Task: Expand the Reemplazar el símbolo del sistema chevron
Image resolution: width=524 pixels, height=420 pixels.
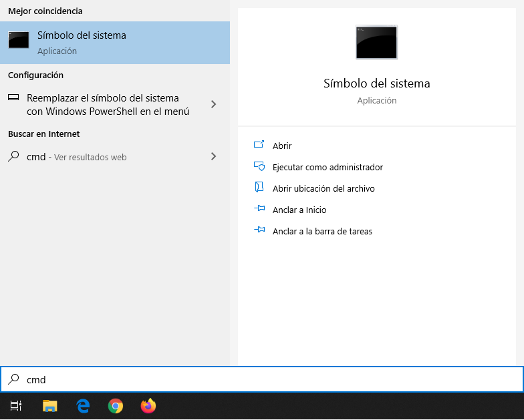Action: [x=214, y=104]
